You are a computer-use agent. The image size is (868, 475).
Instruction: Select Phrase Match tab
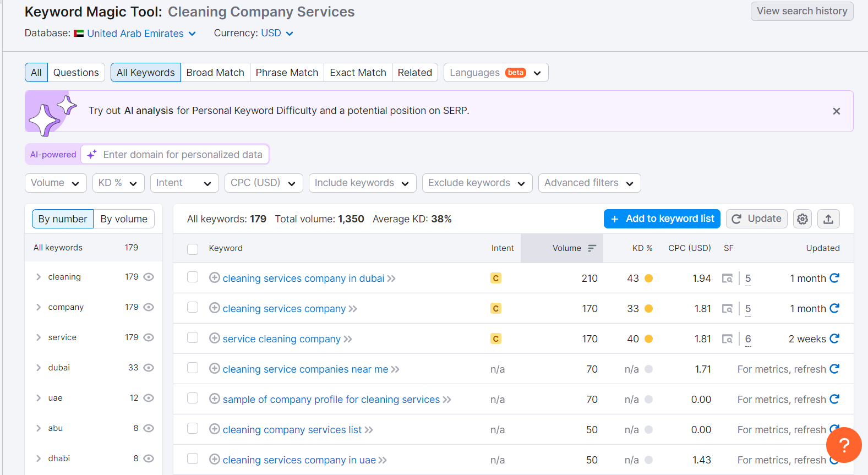(287, 73)
